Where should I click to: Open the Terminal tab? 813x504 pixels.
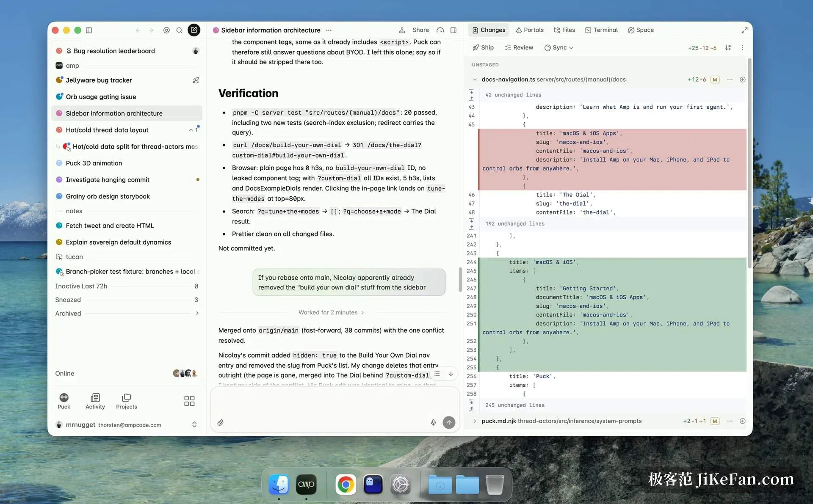pyautogui.click(x=601, y=30)
